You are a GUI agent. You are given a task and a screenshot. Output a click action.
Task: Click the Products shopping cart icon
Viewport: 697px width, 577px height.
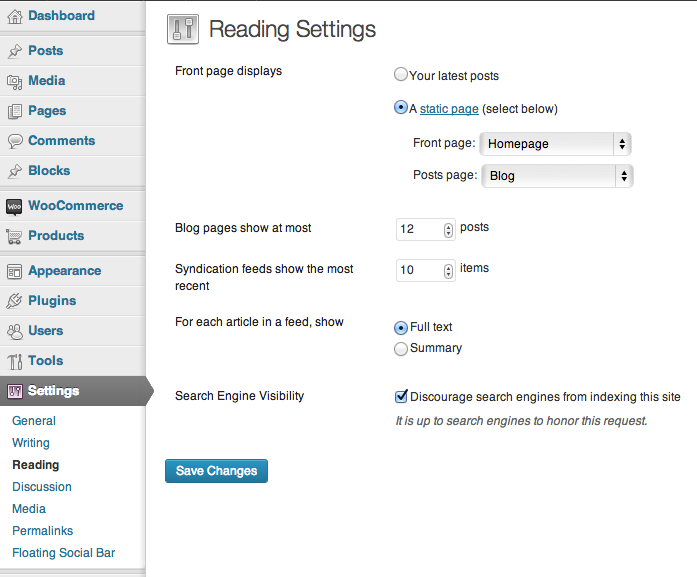click(15, 236)
